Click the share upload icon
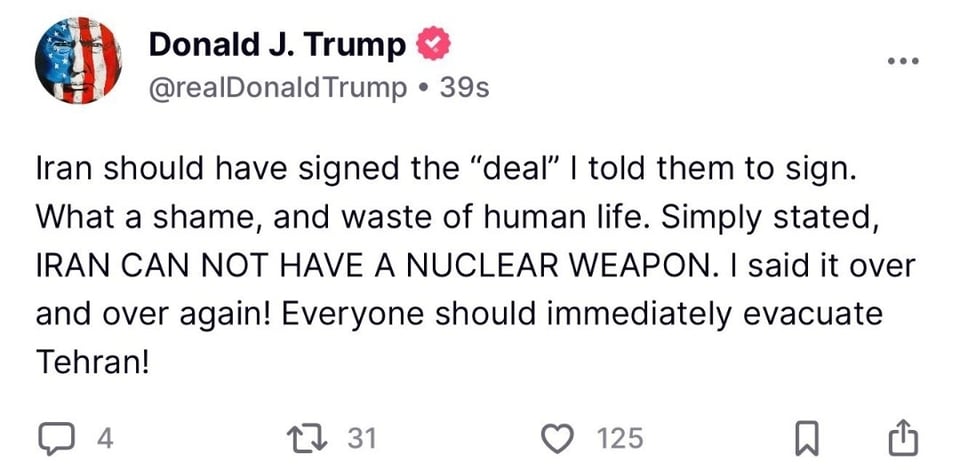The height and width of the screenshot is (470, 960). [901, 438]
